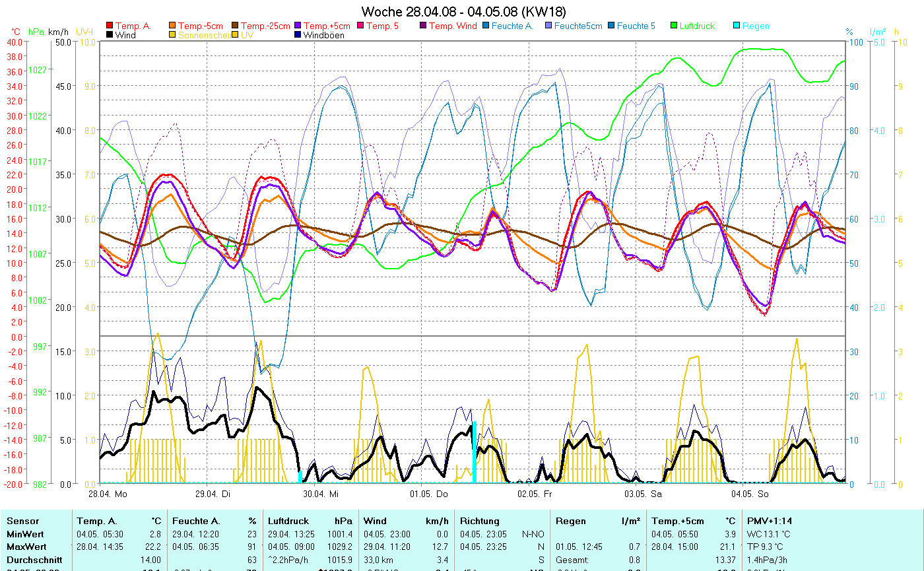924x571 pixels.
Task: Click the green Luftdruck legend square
Action: tap(675, 26)
